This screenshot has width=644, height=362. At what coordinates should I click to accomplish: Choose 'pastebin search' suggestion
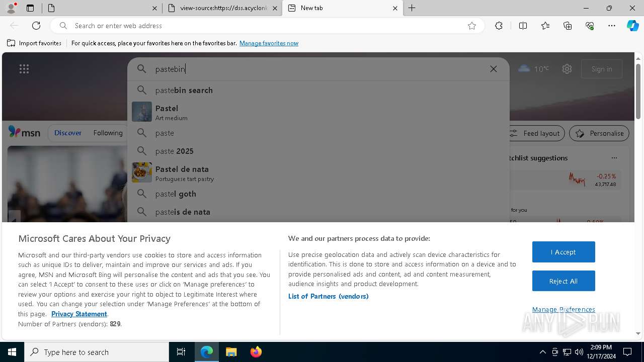tap(318, 90)
